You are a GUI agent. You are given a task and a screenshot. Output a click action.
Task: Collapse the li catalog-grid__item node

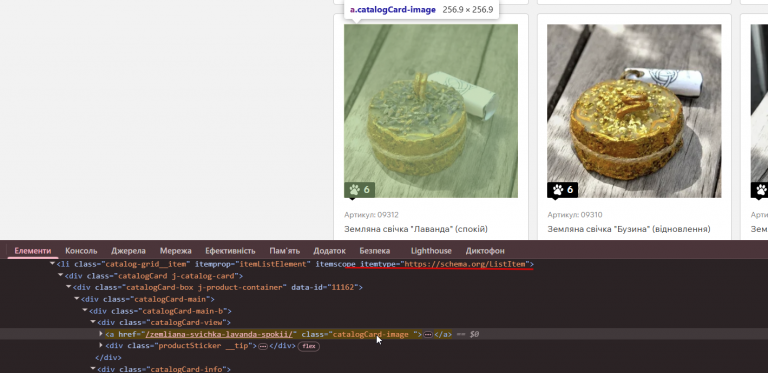52,264
